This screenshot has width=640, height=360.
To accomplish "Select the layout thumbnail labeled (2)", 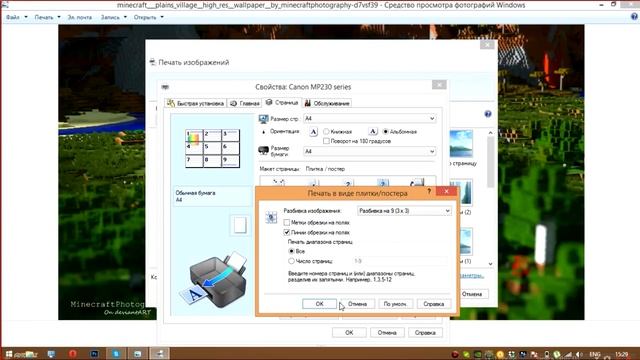I will [465, 192].
